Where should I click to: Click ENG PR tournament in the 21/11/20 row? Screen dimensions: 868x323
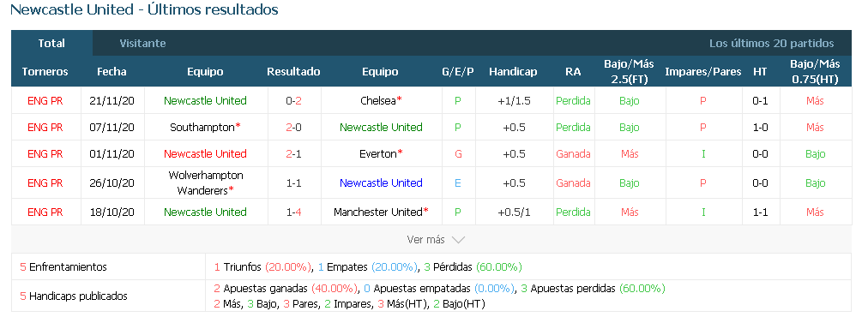coord(45,100)
